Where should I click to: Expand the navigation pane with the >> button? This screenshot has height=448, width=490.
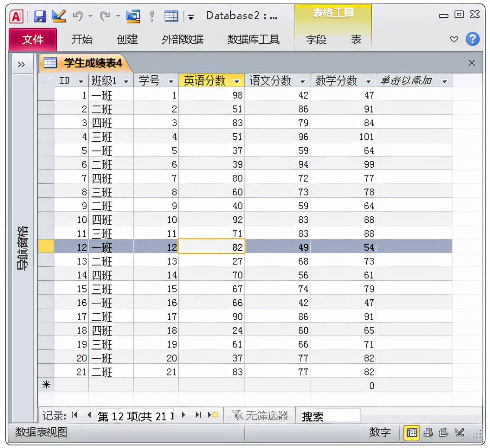tap(21, 64)
